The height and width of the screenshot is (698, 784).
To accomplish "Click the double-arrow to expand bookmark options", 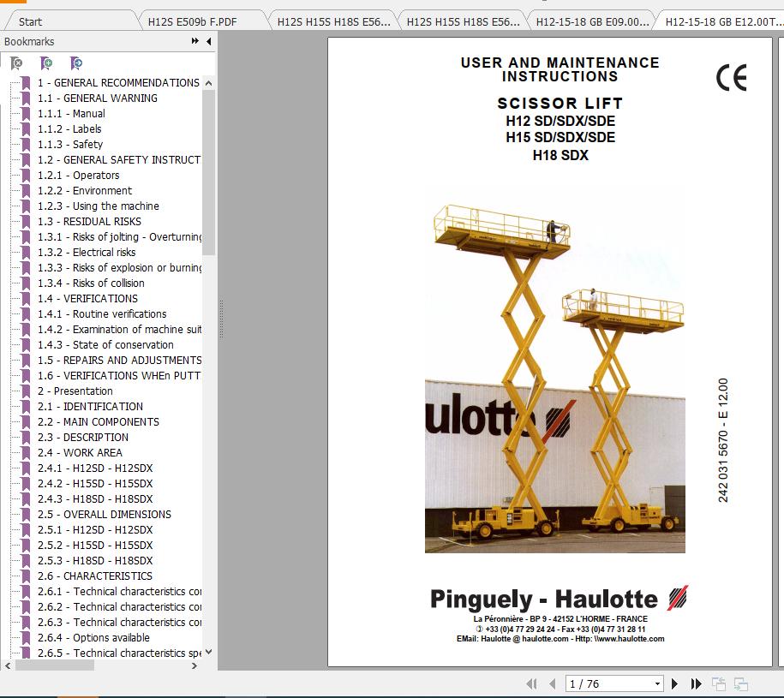I will pos(195,41).
